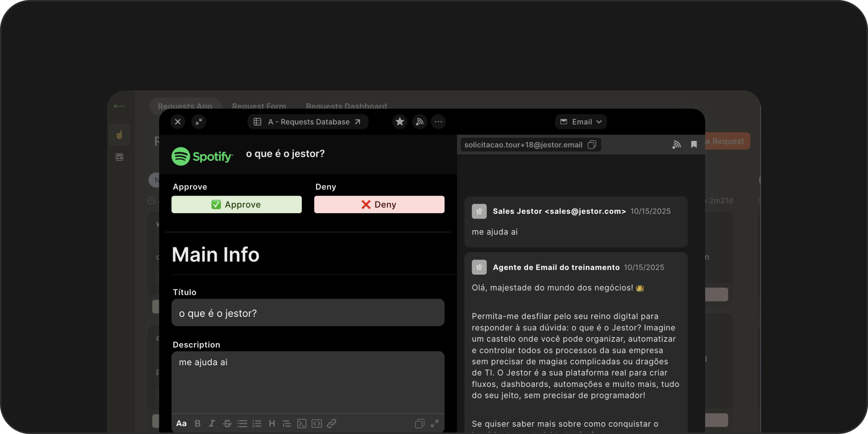Image resolution: width=868 pixels, height=434 pixels.
Task: Click the Título input containing 'o que é o jestor?'
Action: click(308, 313)
